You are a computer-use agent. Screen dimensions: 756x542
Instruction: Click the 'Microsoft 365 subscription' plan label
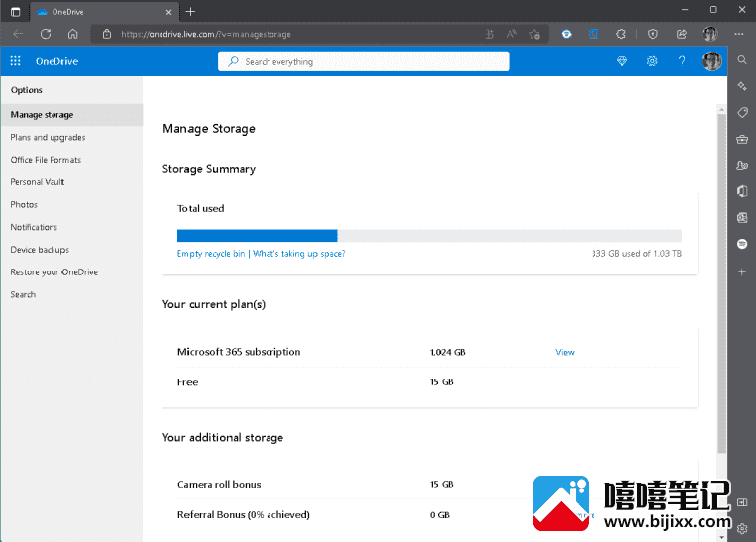(x=239, y=352)
